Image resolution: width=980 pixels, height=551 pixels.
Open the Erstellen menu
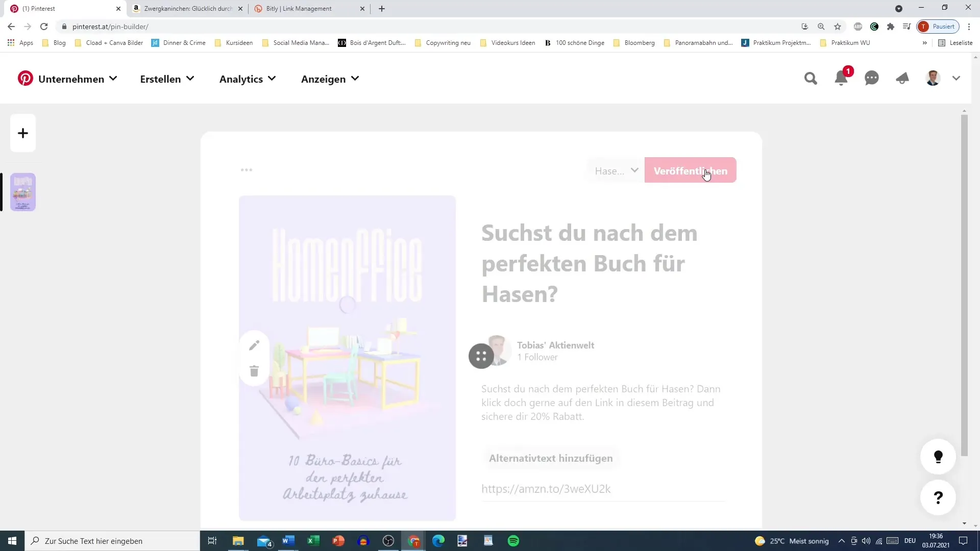[x=167, y=79]
